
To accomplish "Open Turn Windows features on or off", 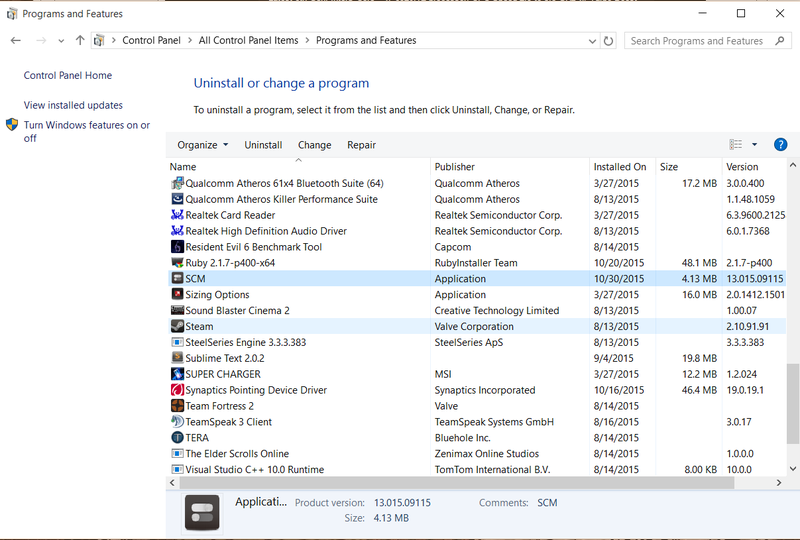I will click(87, 131).
